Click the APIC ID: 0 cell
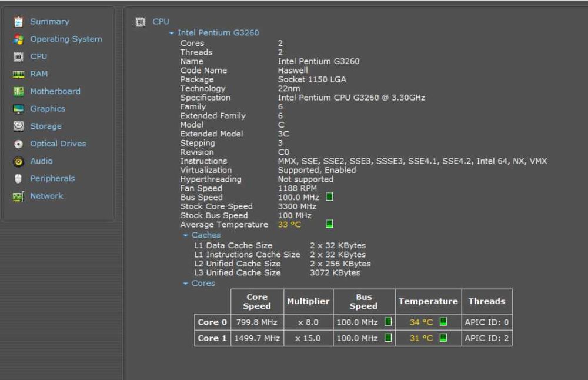 pyautogui.click(x=487, y=322)
